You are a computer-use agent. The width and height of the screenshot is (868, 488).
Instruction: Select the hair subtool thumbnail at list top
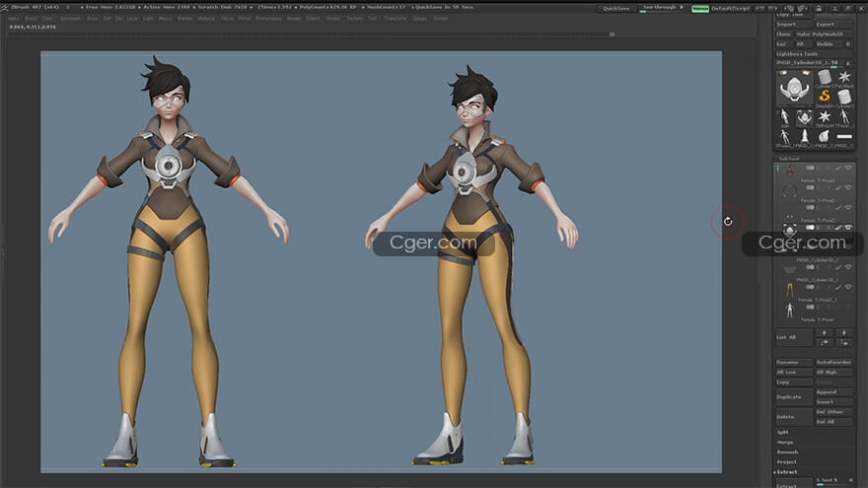click(x=789, y=171)
